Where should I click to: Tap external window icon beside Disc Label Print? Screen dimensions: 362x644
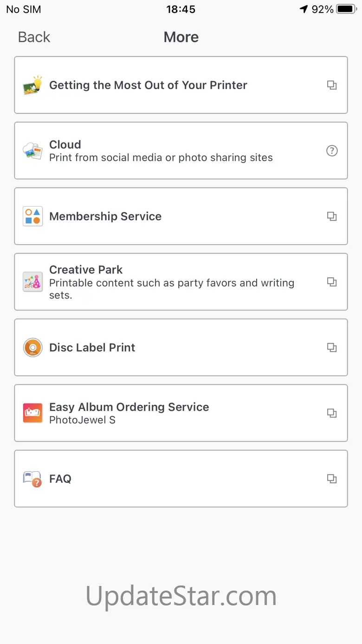(x=332, y=348)
